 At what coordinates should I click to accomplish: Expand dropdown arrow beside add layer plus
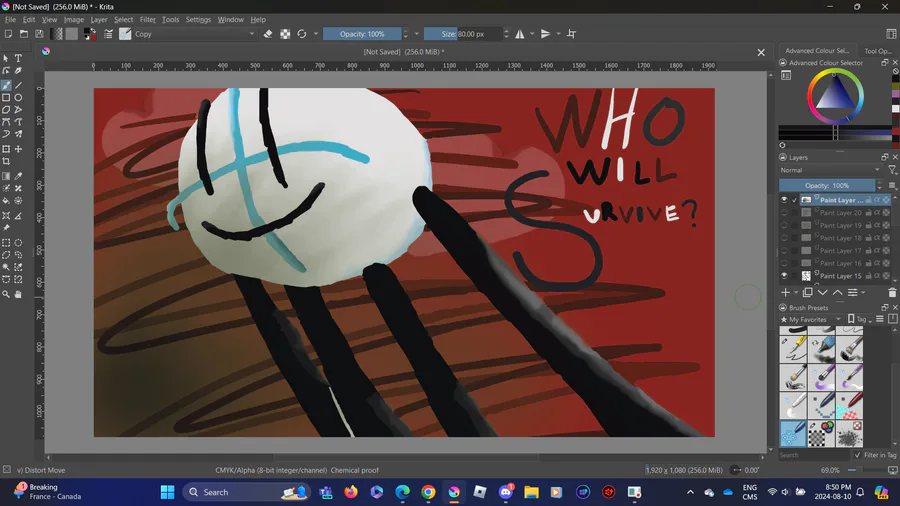[796, 293]
